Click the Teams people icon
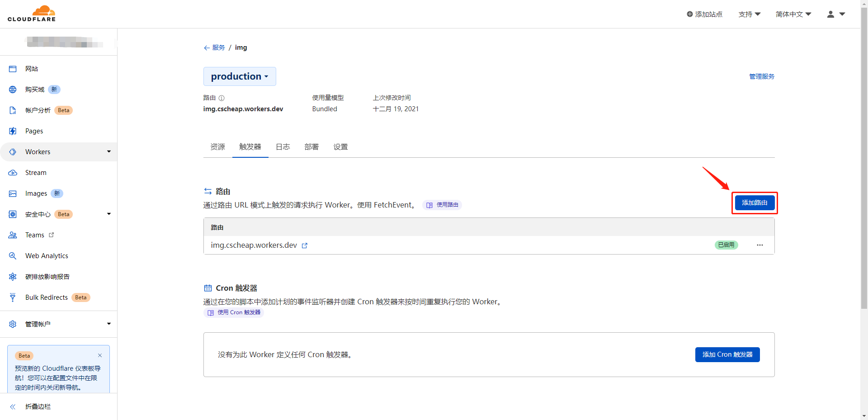Viewport: 868px width, 420px height. [x=13, y=235]
